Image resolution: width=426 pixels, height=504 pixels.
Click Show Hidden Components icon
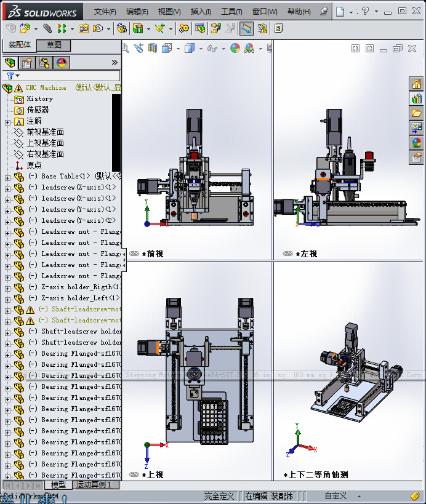121,28
